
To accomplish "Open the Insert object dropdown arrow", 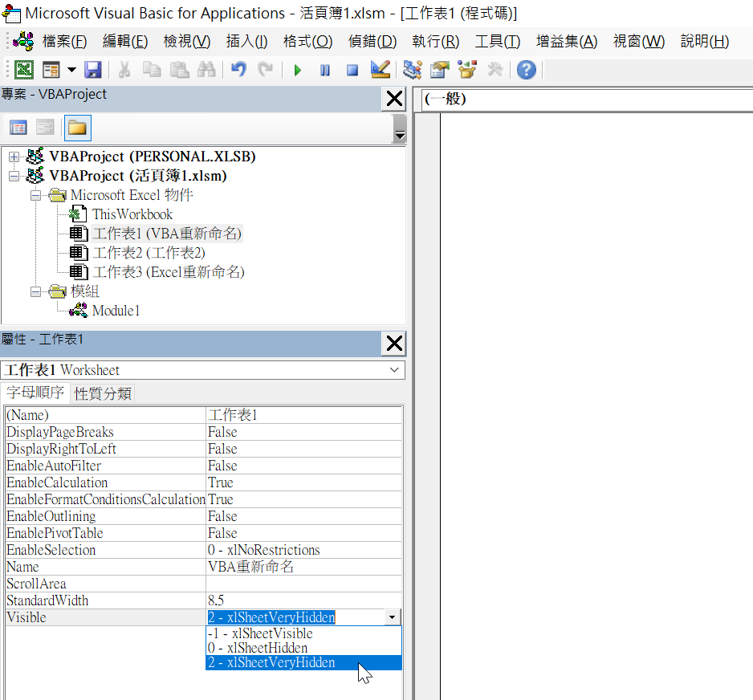I will (x=71, y=70).
